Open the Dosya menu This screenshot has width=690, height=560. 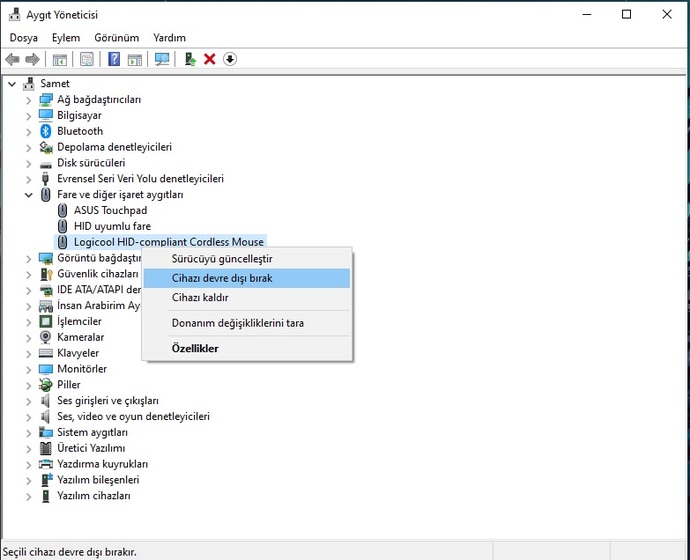click(x=24, y=38)
